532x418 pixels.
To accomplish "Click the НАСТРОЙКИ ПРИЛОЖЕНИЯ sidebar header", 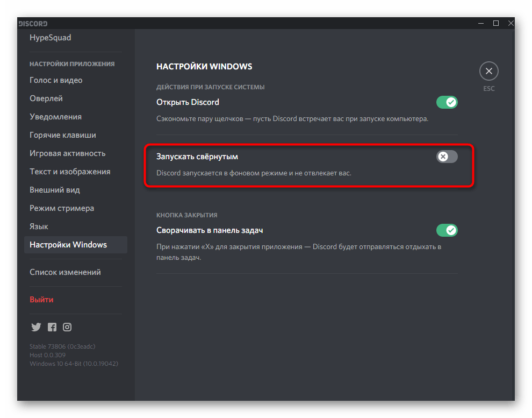I will pos(72,64).
